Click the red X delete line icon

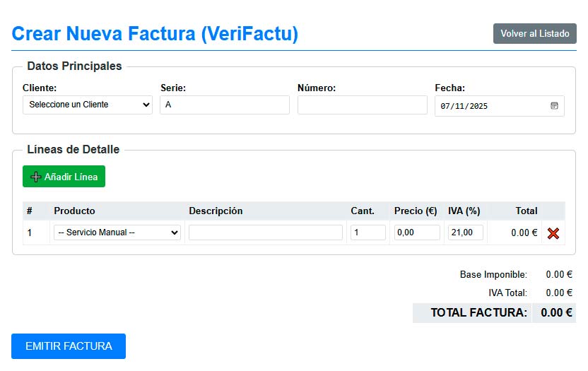553,232
